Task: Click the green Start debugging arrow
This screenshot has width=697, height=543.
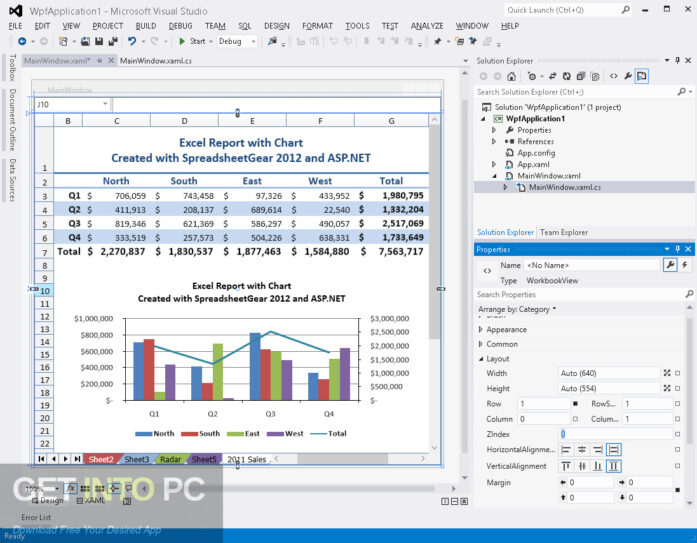Action: pyautogui.click(x=182, y=41)
